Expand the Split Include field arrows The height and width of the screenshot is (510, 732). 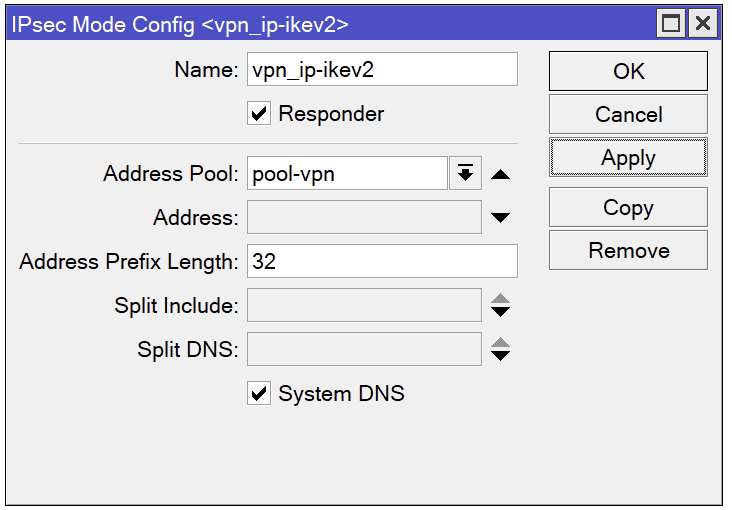click(x=500, y=305)
